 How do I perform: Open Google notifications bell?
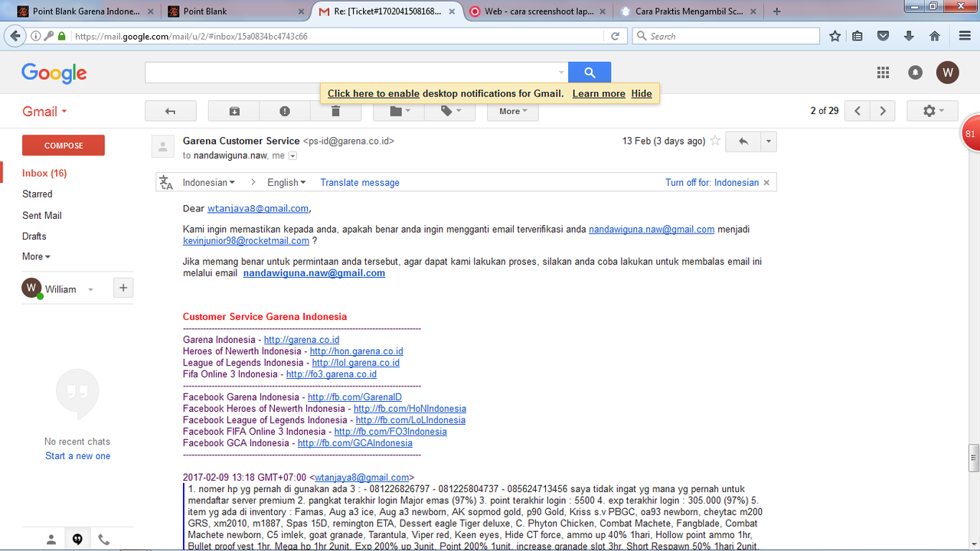click(915, 73)
